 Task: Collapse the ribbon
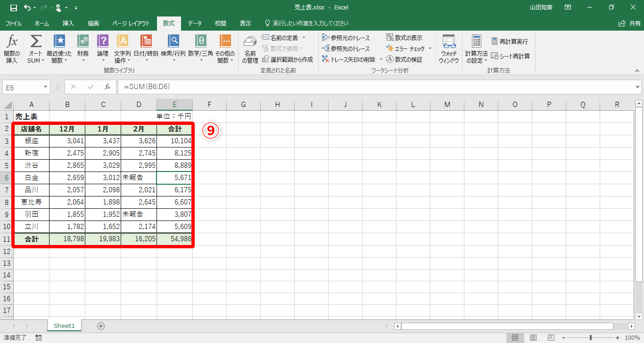click(637, 71)
